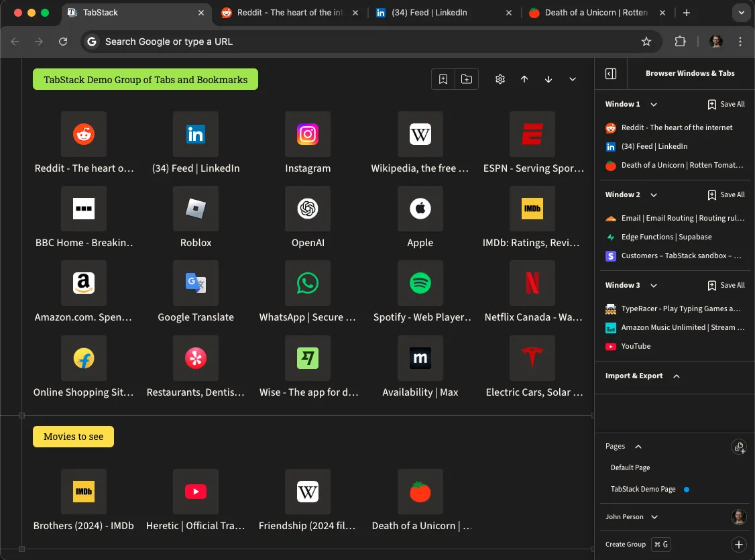Screen dimensions: 755x560
Task: Select Default Page in the Pages list
Action: pyautogui.click(x=630, y=467)
